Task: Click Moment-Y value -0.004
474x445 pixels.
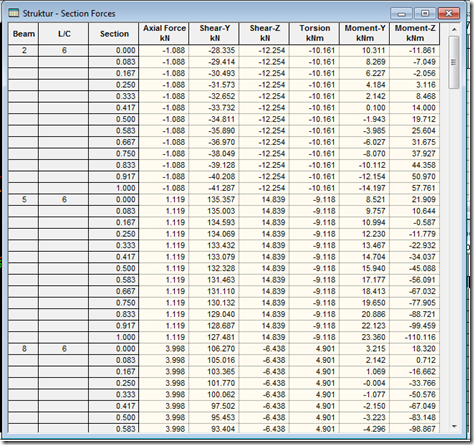Action: (x=365, y=383)
